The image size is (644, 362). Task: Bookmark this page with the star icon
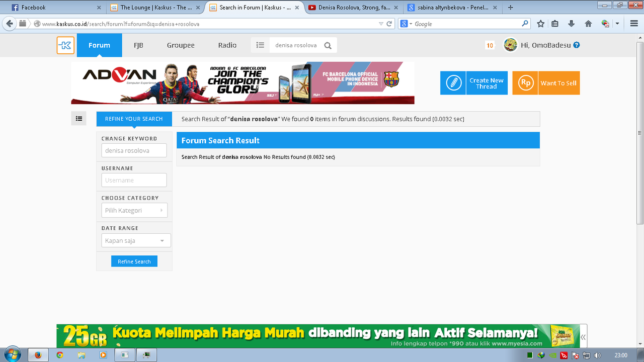coord(541,24)
